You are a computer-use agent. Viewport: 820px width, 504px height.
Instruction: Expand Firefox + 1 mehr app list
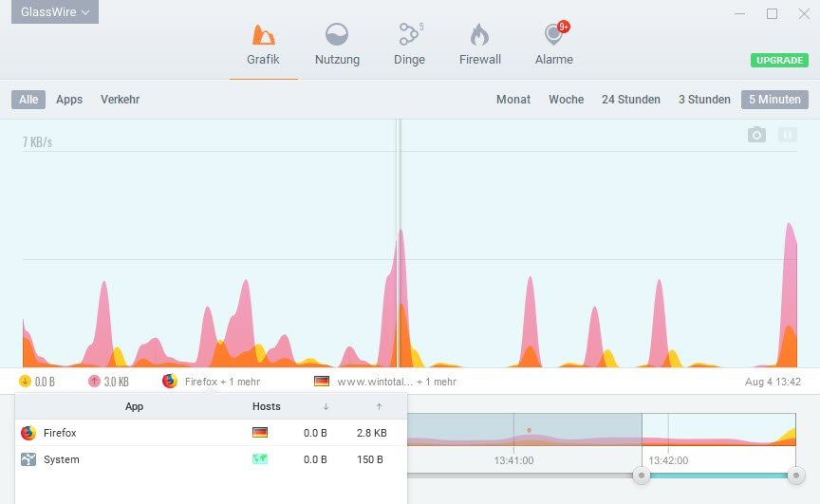(x=212, y=382)
